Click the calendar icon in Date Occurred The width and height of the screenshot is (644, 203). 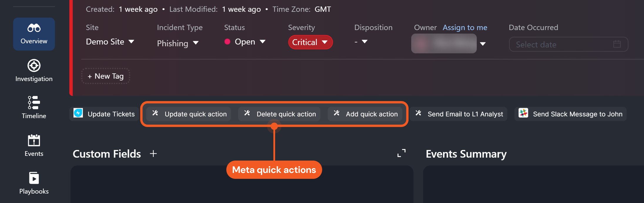617,44
